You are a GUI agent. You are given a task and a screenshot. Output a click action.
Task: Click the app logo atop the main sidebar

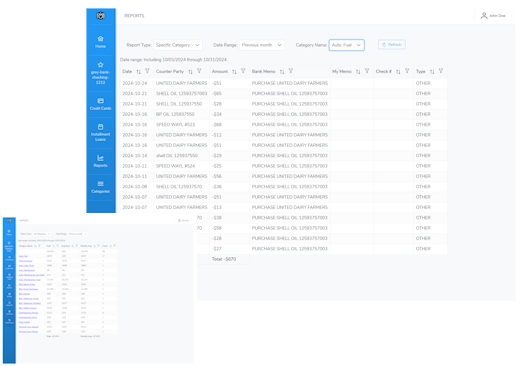point(101,15)
